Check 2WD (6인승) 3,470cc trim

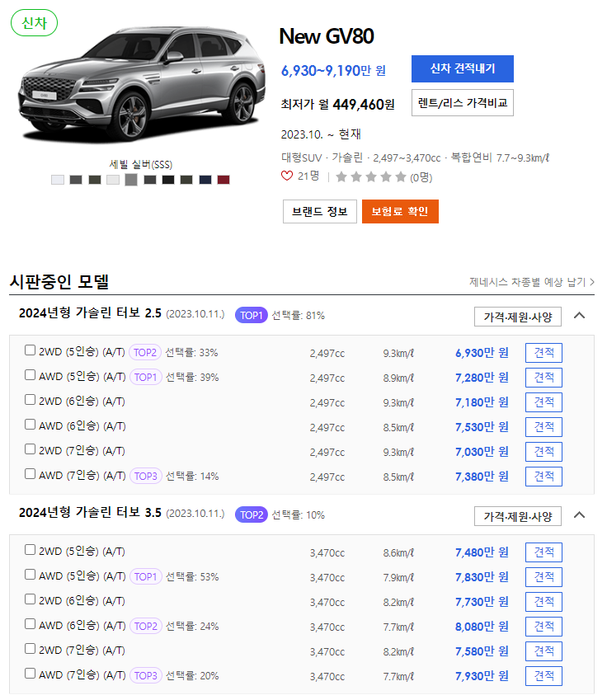(30, 599)
